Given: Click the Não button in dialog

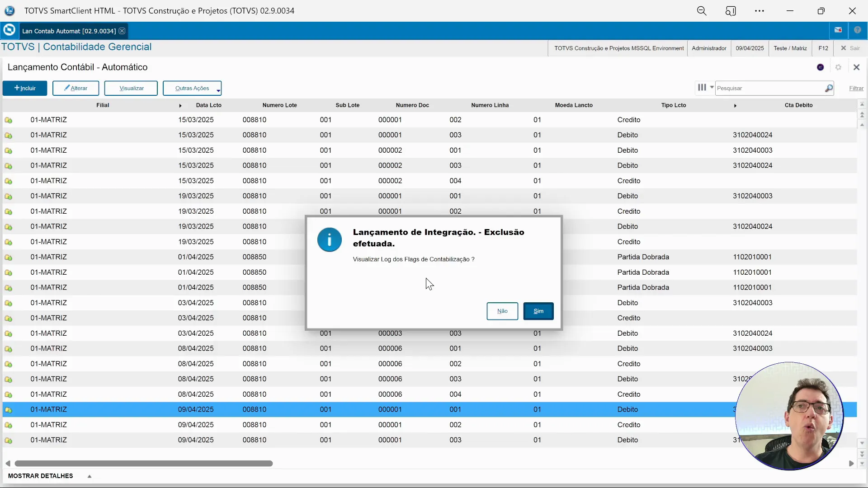Looking at the screenshot, I should (502, 311).
